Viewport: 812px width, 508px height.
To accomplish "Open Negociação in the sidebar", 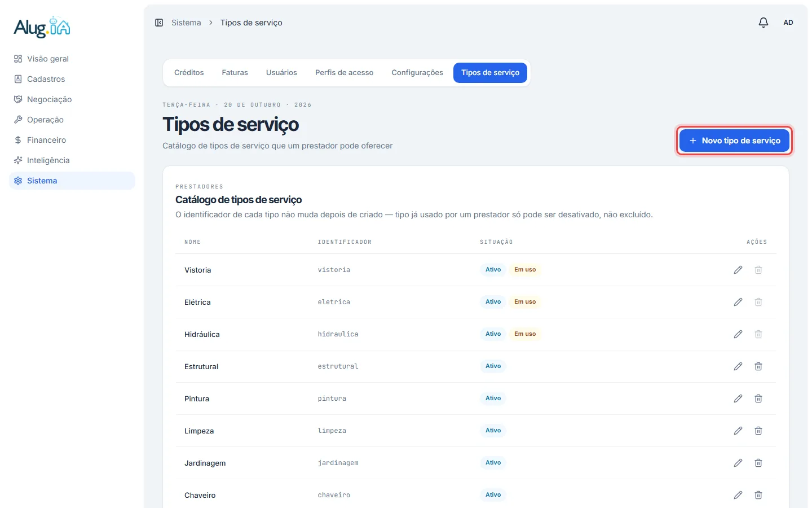I will coord(72,99).
